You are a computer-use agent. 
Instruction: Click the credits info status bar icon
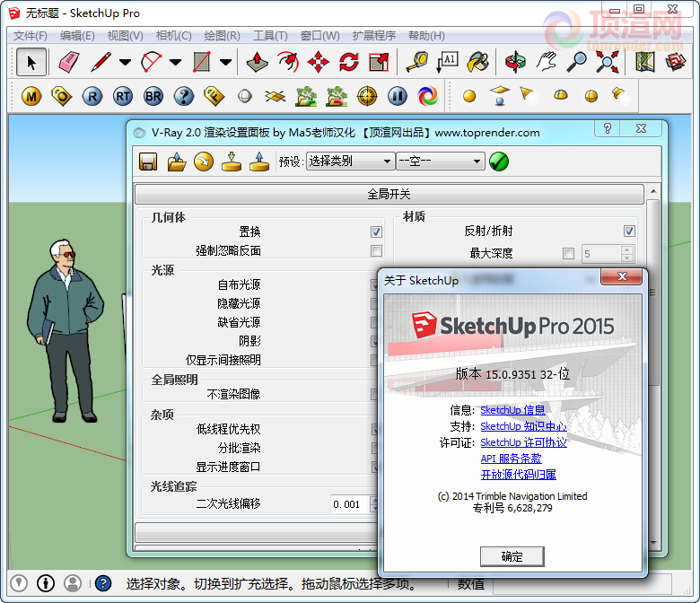pos(46,583)
